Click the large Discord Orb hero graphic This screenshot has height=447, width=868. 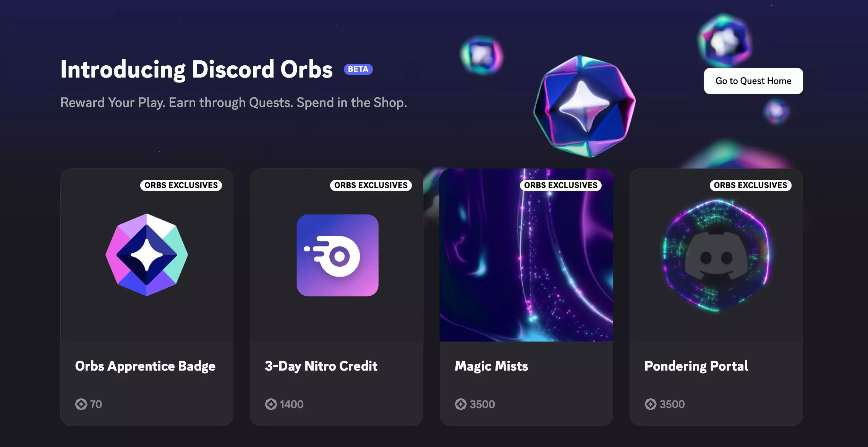(x=585, y=106)
